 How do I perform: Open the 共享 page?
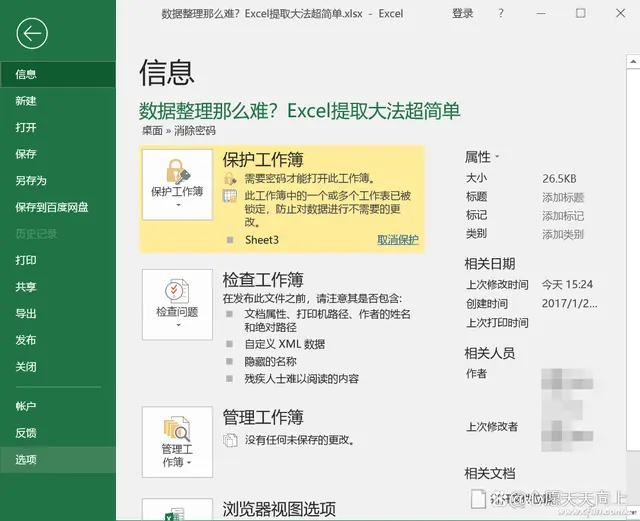pyautogui.click(x=58, y=287)
